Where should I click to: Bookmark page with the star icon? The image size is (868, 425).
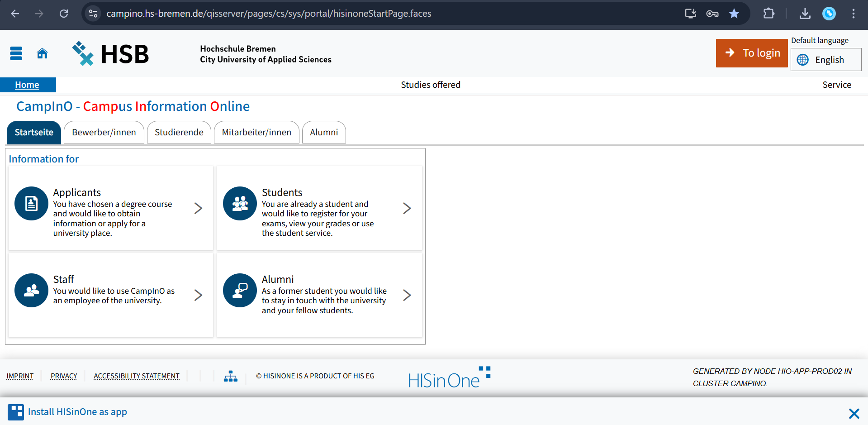tap(734, 14)
